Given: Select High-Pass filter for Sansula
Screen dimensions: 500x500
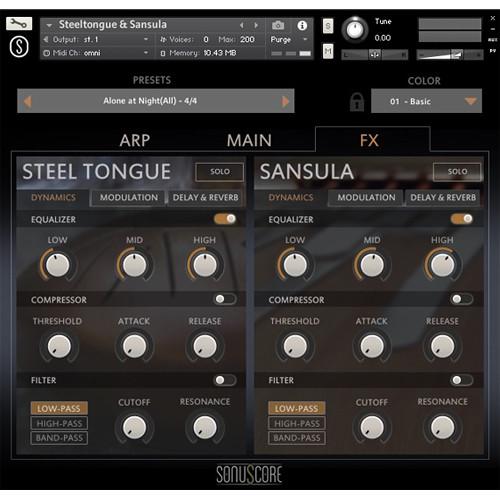Looking at the screenshot, I should (x=297, y=423).
